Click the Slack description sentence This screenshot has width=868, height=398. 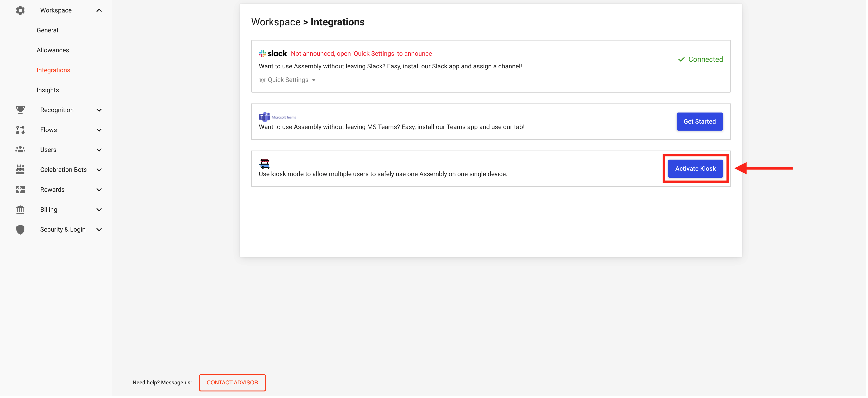coord(390,66)
